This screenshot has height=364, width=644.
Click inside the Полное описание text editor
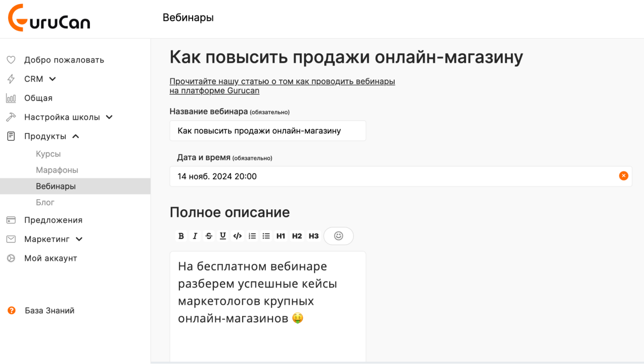(x=268, y=306)
